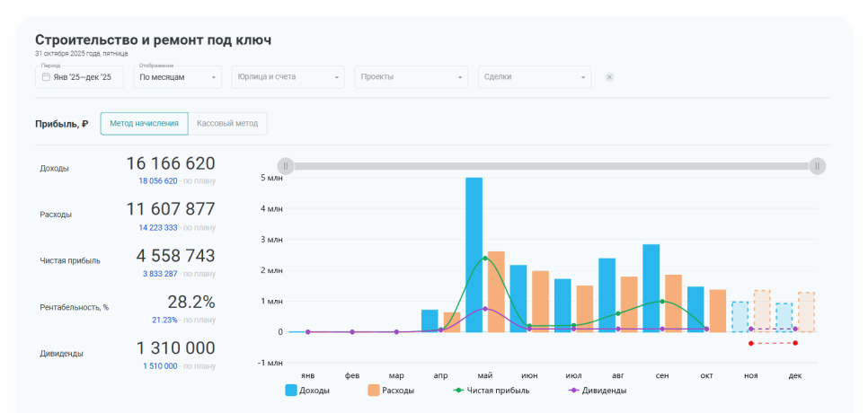Open the Проекты filter dropdown
This screenshot has width=868, height=413.
pos(411,77)
